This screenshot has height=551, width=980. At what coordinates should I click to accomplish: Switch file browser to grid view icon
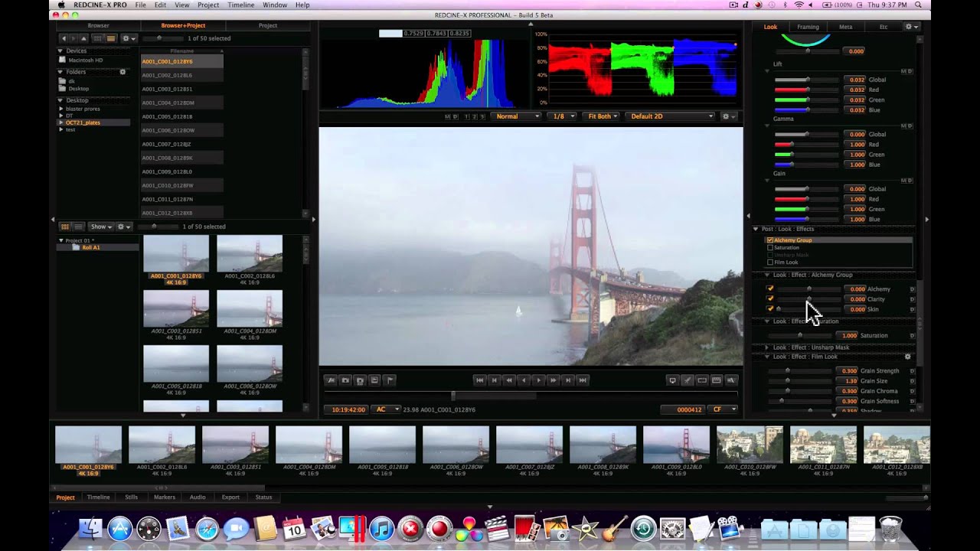click(x=98, y=38)
